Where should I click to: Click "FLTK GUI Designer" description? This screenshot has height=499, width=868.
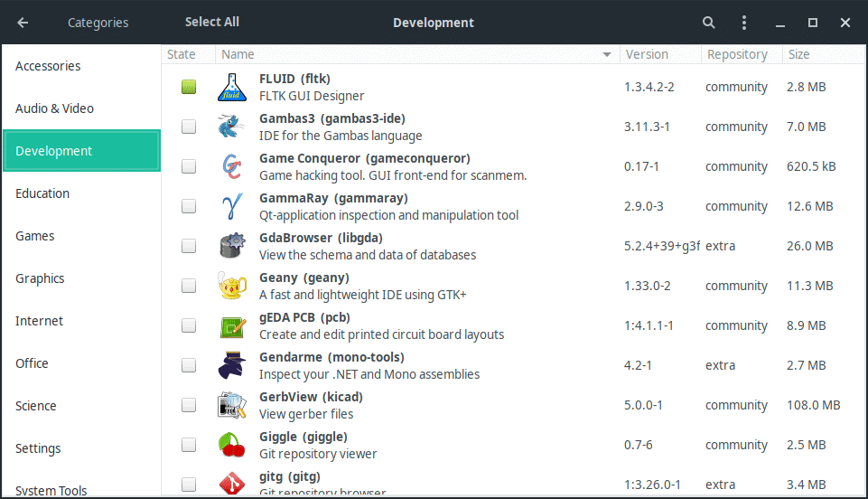312,96
